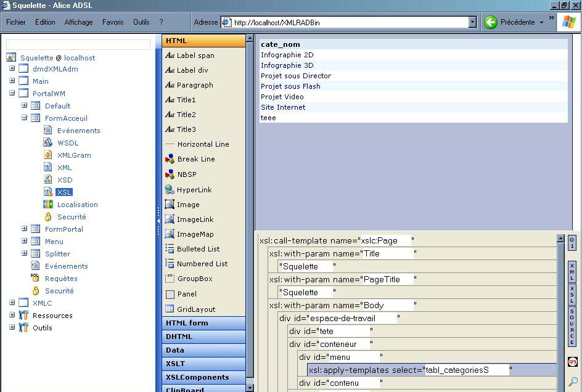Click the magnifying glass search icon
Image resolution: width=582 pixels, height=392 pixels.
tap(572, 382)
